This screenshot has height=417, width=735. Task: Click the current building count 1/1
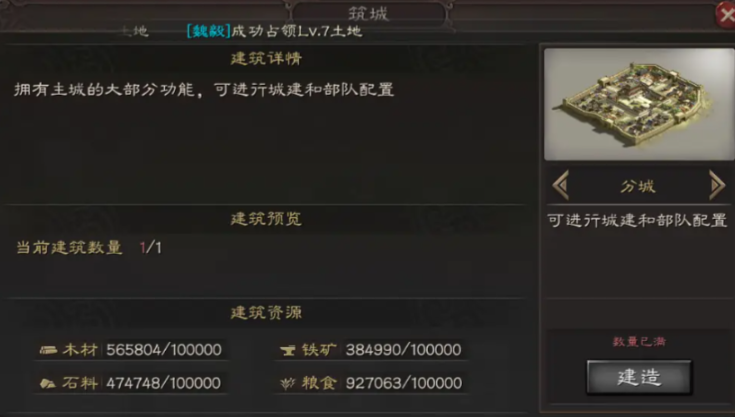coord(150,247)
